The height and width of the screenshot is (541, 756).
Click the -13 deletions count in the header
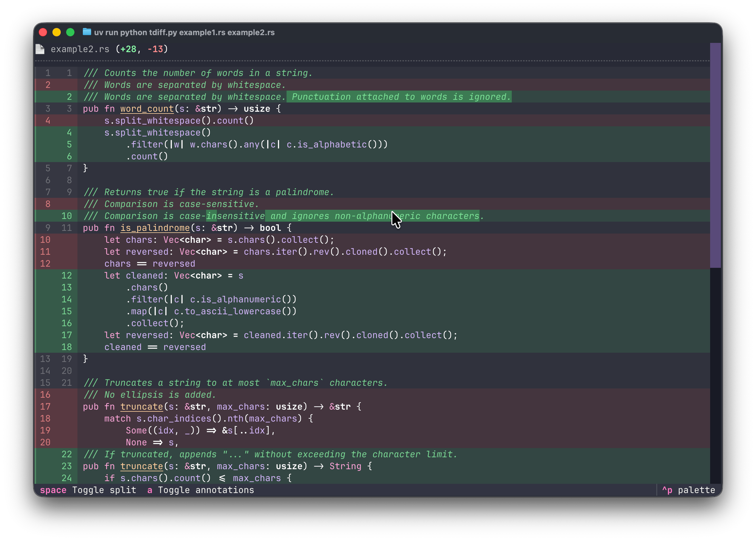pos(155,49)
